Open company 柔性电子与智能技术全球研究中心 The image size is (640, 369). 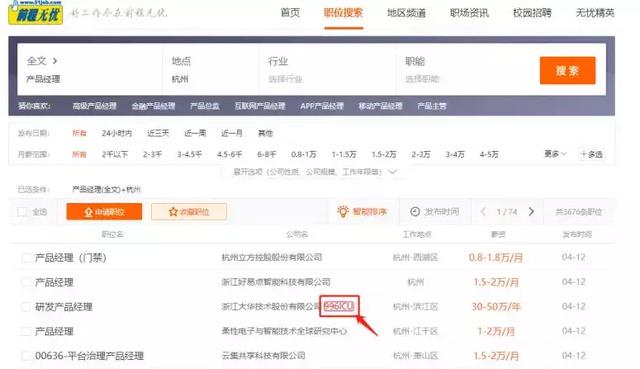tap(284, 331)
